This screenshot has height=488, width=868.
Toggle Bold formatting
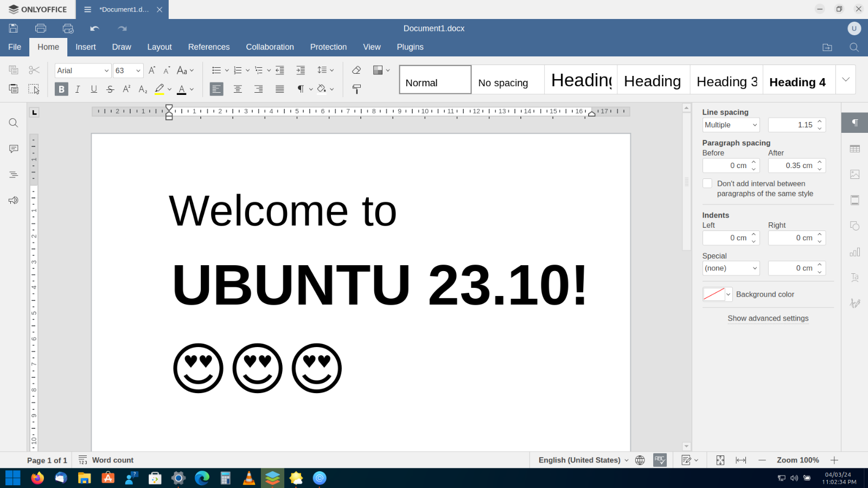61,89
